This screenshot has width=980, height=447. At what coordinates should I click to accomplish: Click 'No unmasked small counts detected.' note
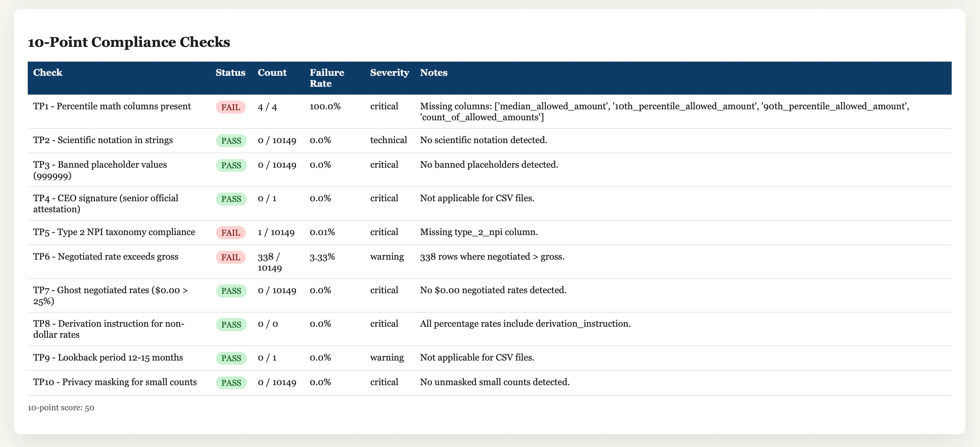[495, 382]
